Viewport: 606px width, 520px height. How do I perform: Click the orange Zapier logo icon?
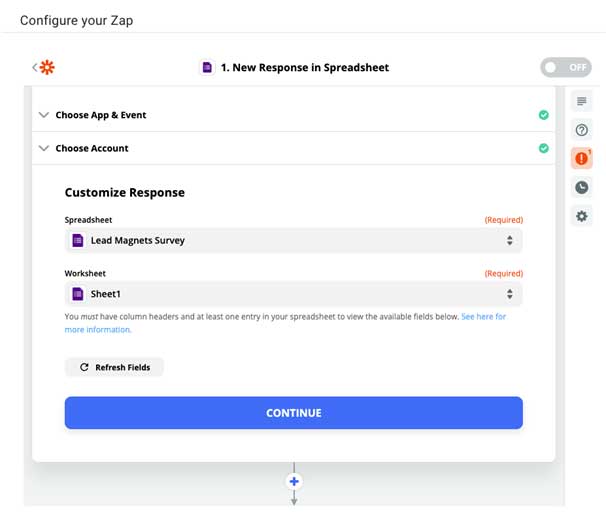tap(47, 67)
